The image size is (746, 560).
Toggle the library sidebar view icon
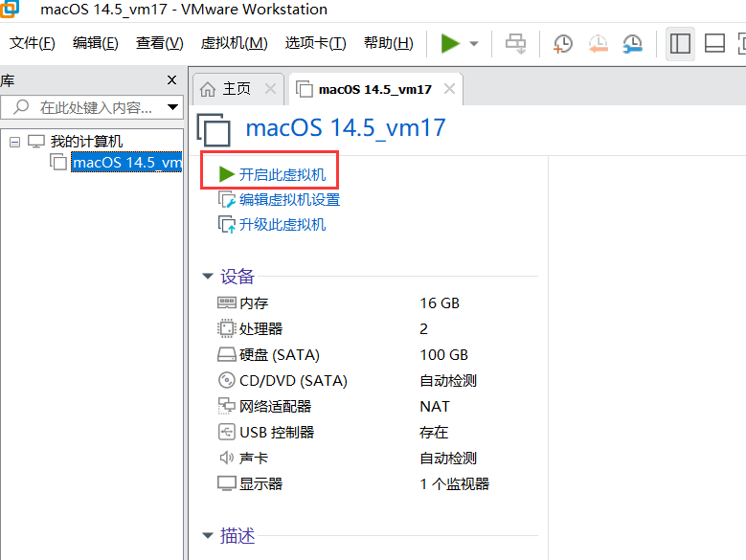[x=681, y=43]
